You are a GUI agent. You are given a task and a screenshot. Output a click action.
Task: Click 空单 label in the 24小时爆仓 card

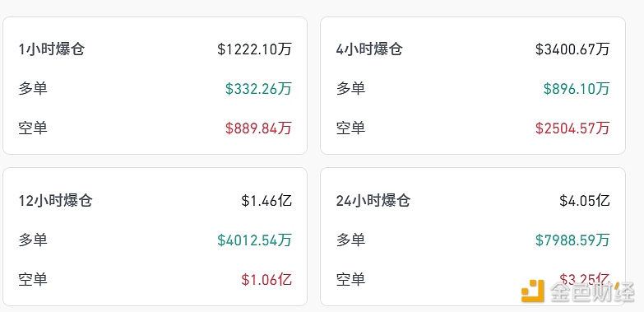pos(350,280)
